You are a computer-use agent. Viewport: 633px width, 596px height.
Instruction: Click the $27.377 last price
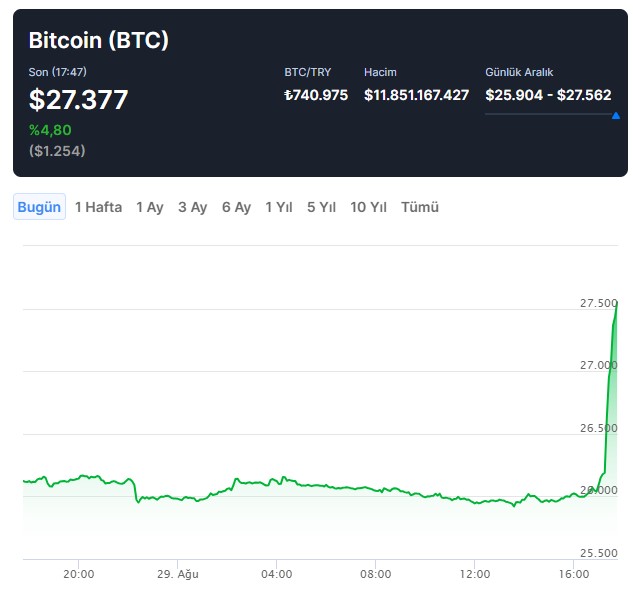(x=78, y=100)
